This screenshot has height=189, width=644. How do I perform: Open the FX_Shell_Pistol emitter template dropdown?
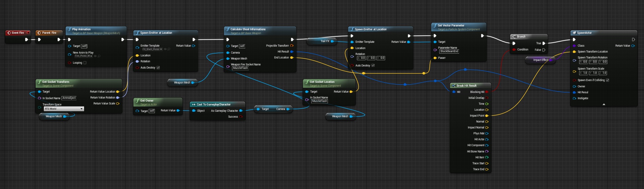tap(152, 49)
